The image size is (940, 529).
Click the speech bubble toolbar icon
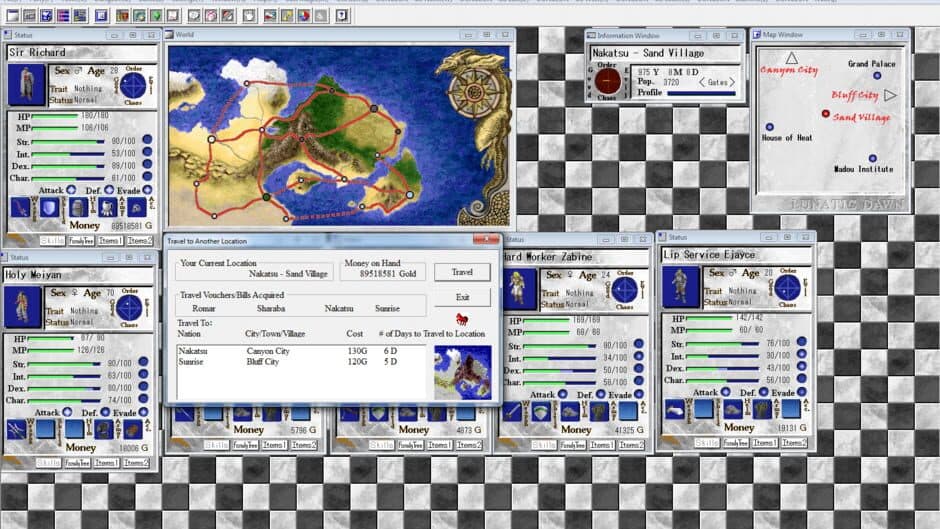(x=194, y=16)
